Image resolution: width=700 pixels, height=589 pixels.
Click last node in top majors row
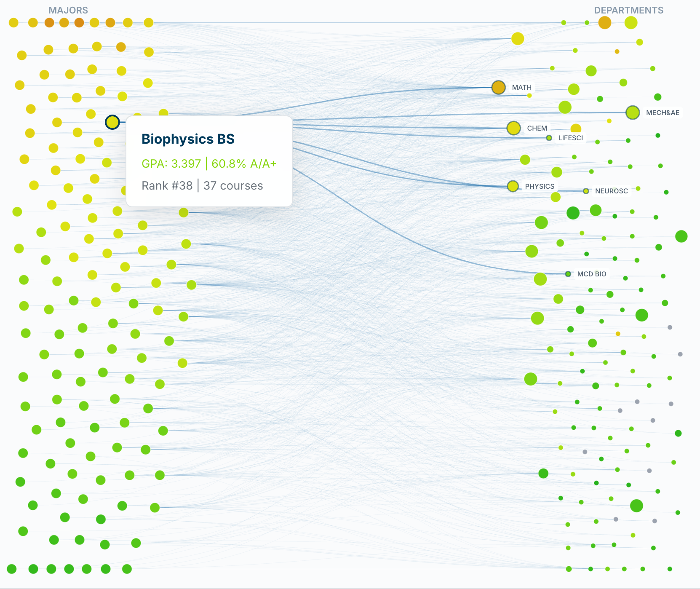(148, 23)
